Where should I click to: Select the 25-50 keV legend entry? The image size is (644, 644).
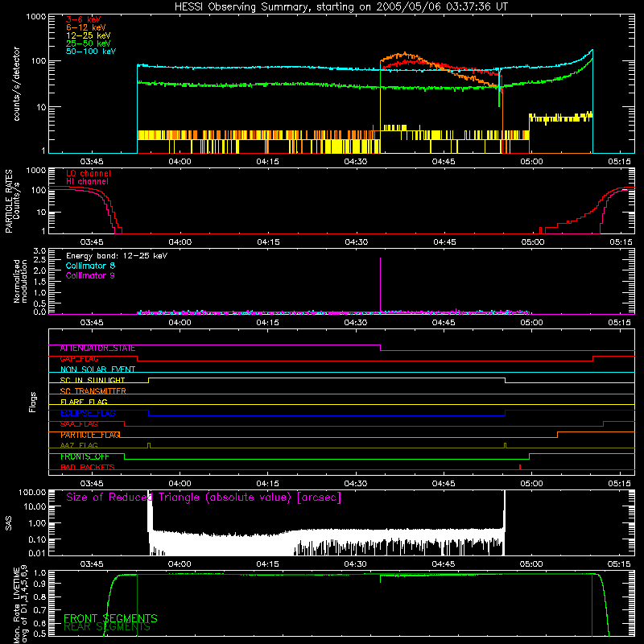[88, 43]
